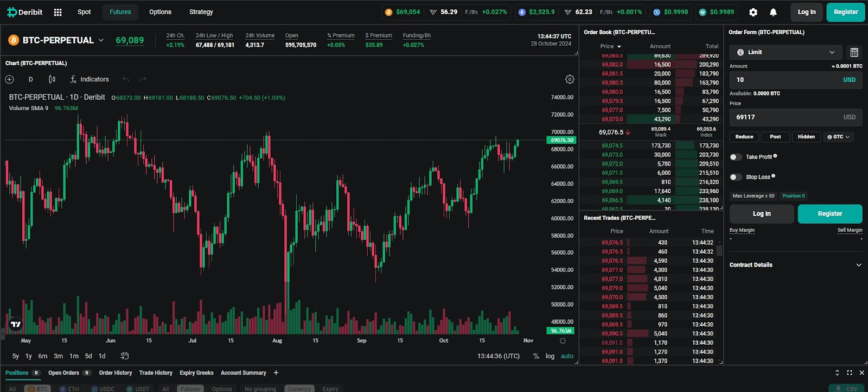Switch to the Open Orders tab
The height and width of the screenshot is (392, 868).
pyautogui.click(x=69, y=372)
